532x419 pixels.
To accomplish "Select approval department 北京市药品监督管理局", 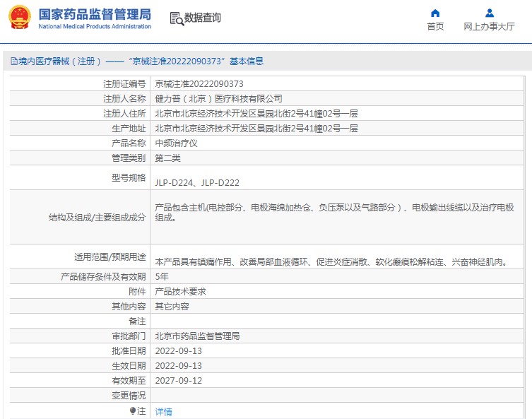I will (x=197, y=336).
